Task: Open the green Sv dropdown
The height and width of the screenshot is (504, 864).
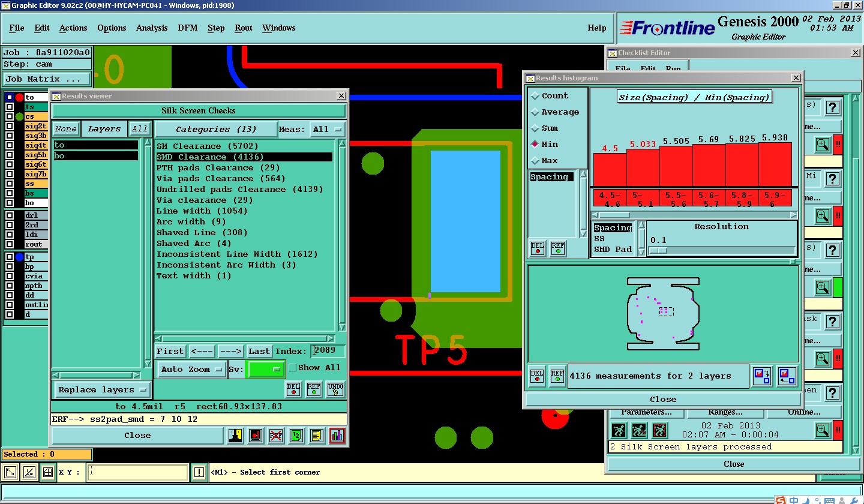Action: point(267,370)
